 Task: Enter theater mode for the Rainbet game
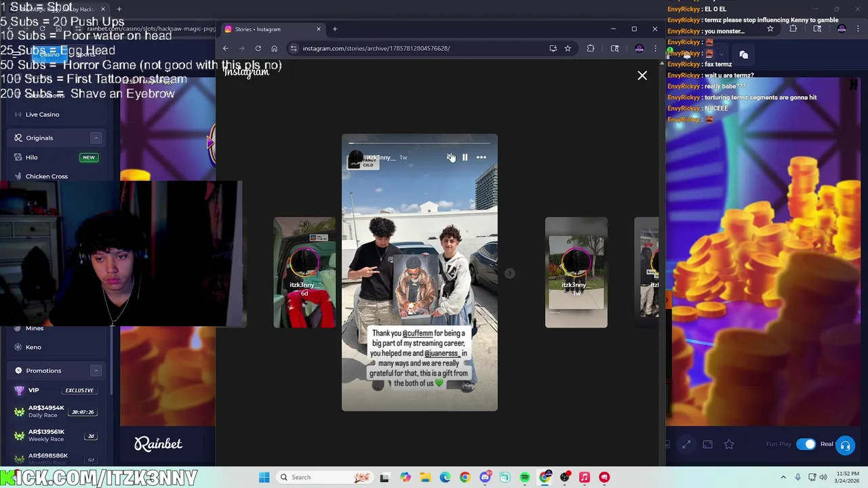[x=707, y=444]
